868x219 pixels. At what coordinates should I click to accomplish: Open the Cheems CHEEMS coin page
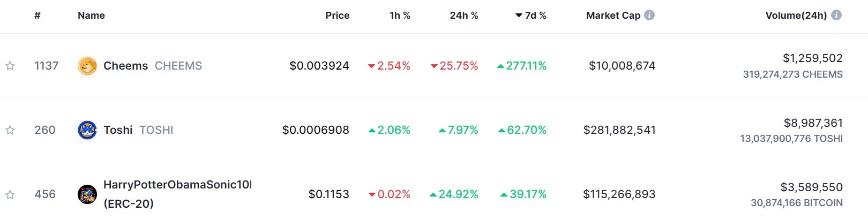click(x=153, y=66)
